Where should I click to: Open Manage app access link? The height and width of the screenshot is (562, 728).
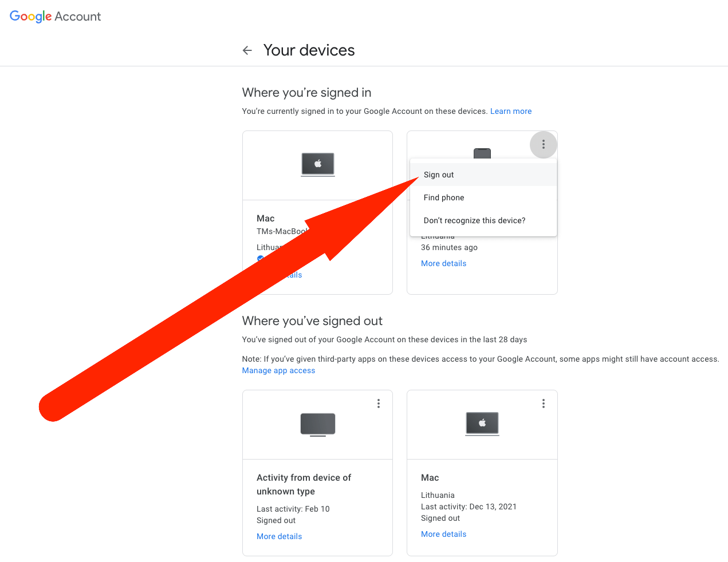[278, 370]
